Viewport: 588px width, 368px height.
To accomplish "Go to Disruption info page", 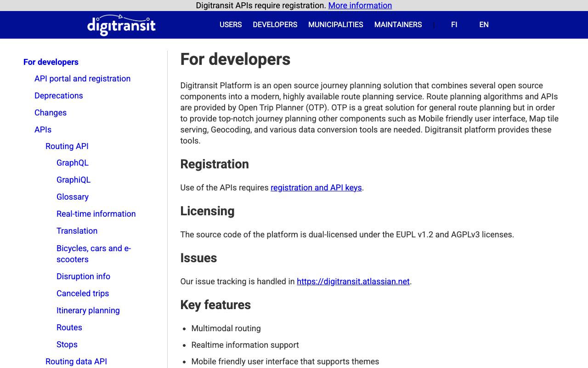I will pyautogui.click(x=84, y=276).
